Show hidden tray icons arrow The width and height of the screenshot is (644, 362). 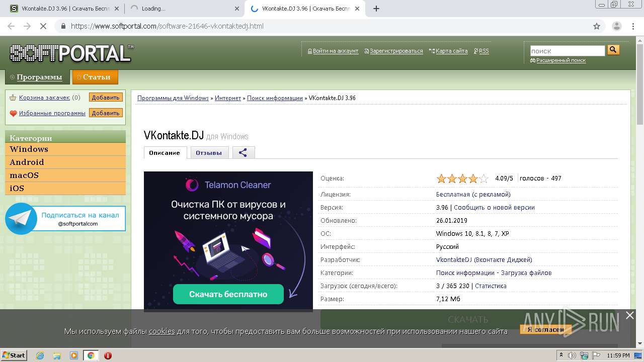[x=561, y=355]
